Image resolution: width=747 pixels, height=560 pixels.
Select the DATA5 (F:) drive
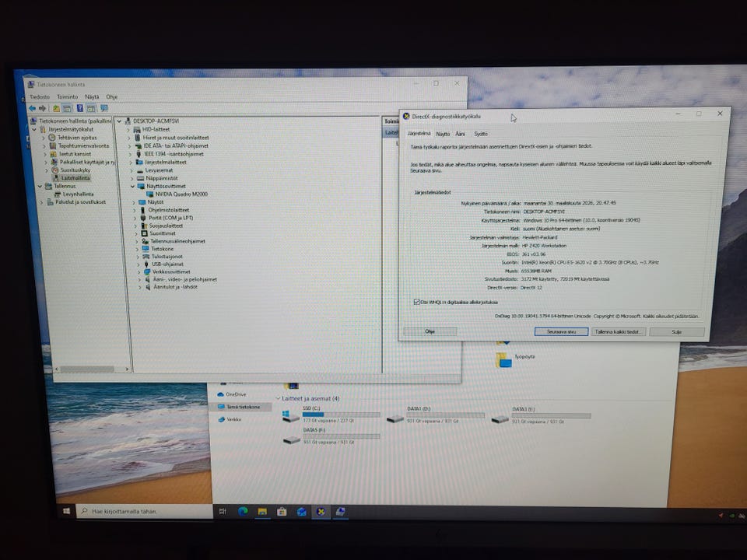pyautogui.click(x=331, y=436)
